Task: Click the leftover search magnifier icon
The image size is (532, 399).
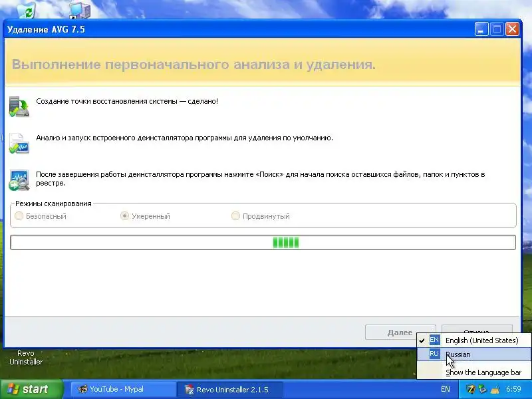Action: (19, 180)
